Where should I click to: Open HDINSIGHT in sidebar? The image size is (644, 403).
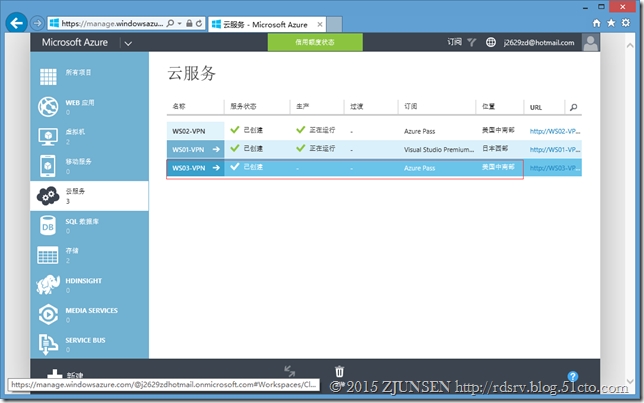90,285
